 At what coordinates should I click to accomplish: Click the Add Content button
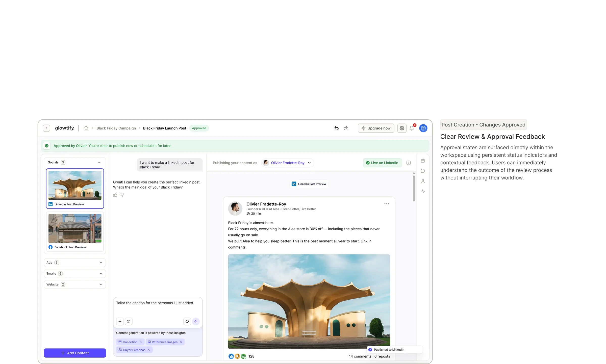[x=75, y=353]
